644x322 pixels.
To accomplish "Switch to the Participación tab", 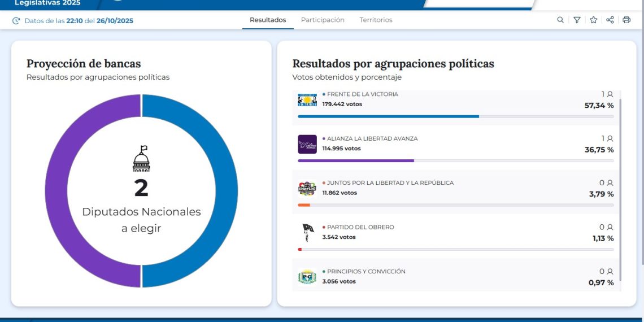I will (323, 20).
